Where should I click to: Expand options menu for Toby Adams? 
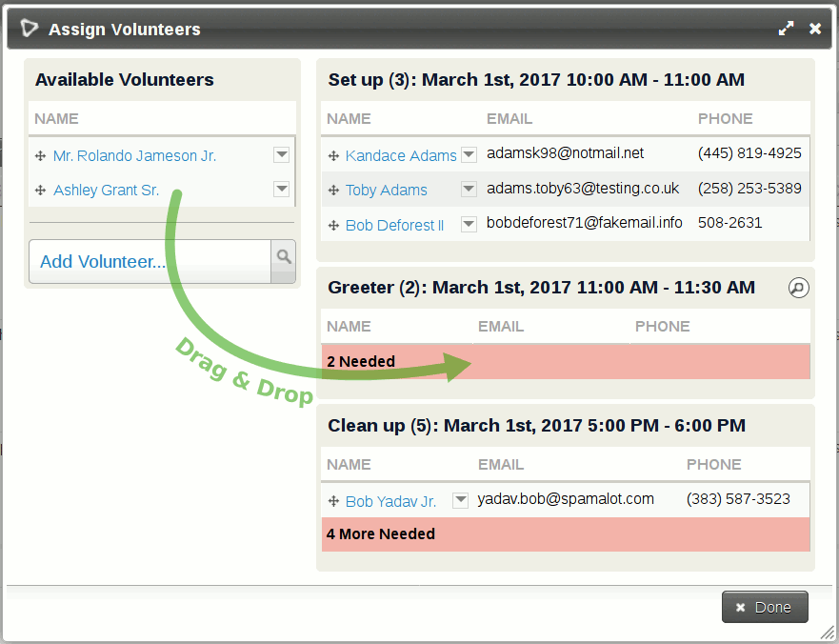(x=469, y=189)
